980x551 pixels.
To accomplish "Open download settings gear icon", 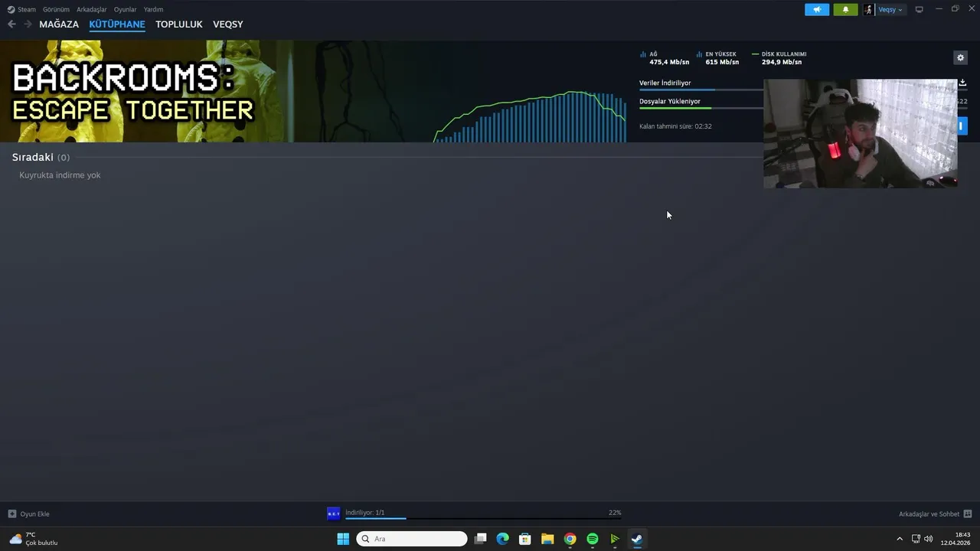I will coord(961,57).
